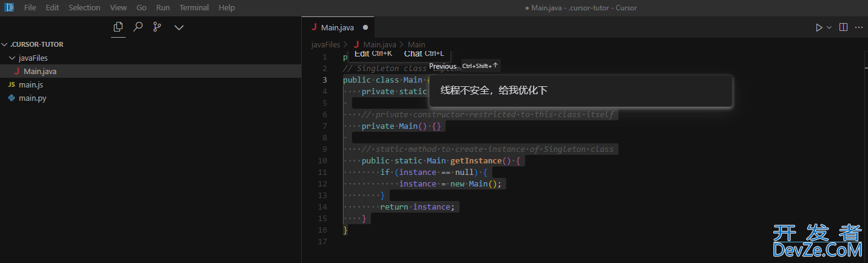Click the prompt input containing 线程不安全

click(x=581, y=91)
